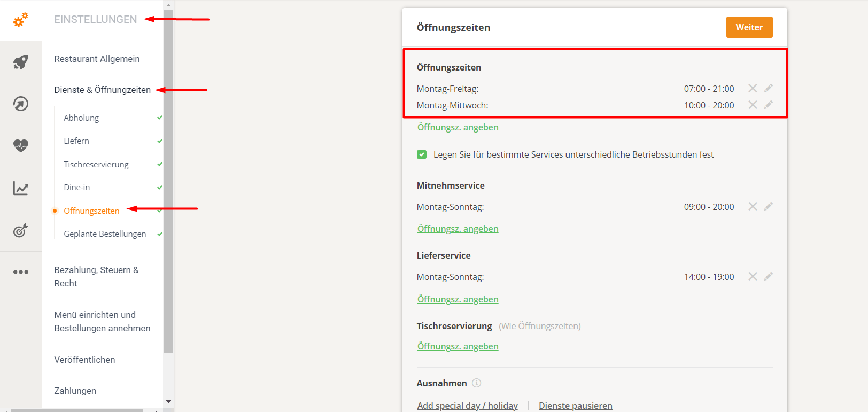The width and height of the screenshot is (868, 412).
Task: Click the 09:00 - 20:00 time value
Action: tap(709, 207)
